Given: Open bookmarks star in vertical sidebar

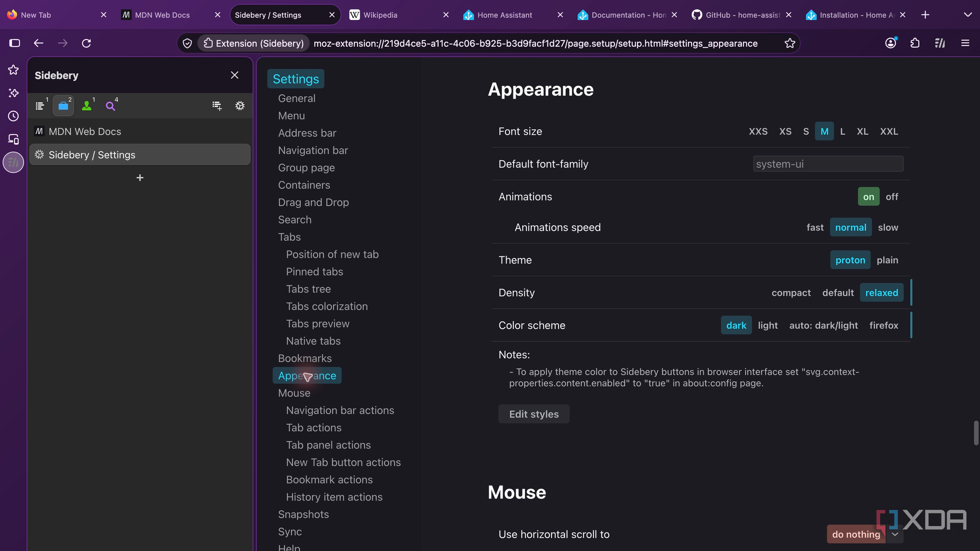Looking at the screenshot, I should click(x=13, y=70).
